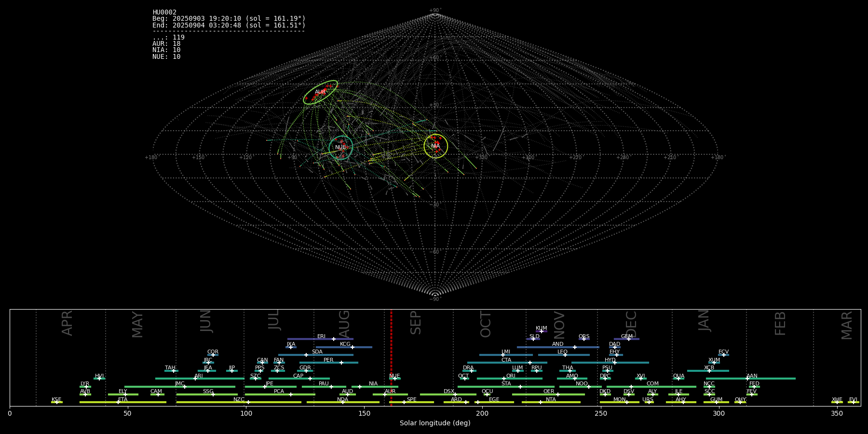Click the PCA shower bar in timeline

[x=280, y=394]
